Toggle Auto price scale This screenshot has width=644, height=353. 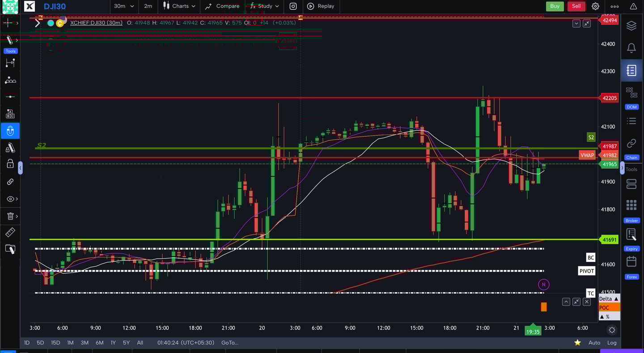coord(594,343)
